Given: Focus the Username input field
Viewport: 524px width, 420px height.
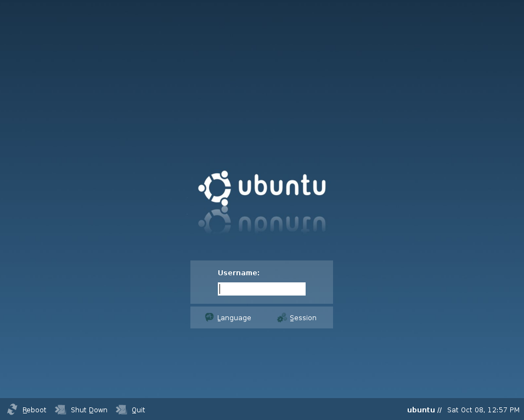Looking at the screenshot, I should coord(262,289).
